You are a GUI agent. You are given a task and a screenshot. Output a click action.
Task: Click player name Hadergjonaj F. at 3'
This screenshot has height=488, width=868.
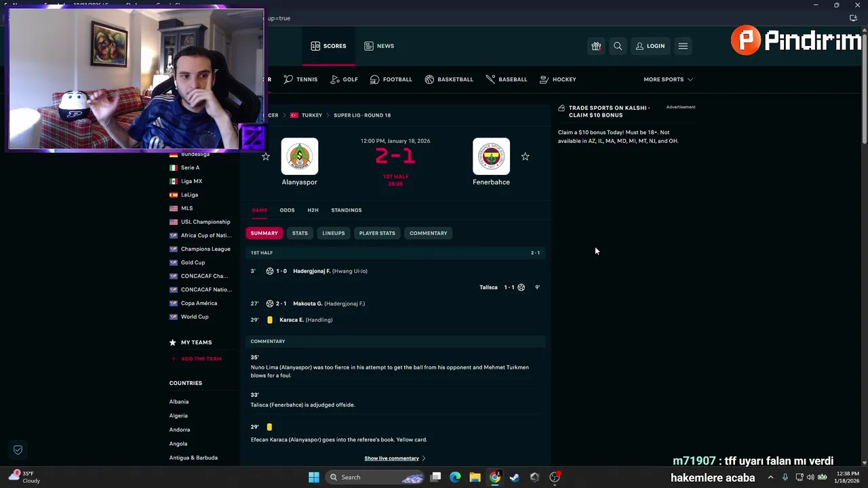(311, 271)
